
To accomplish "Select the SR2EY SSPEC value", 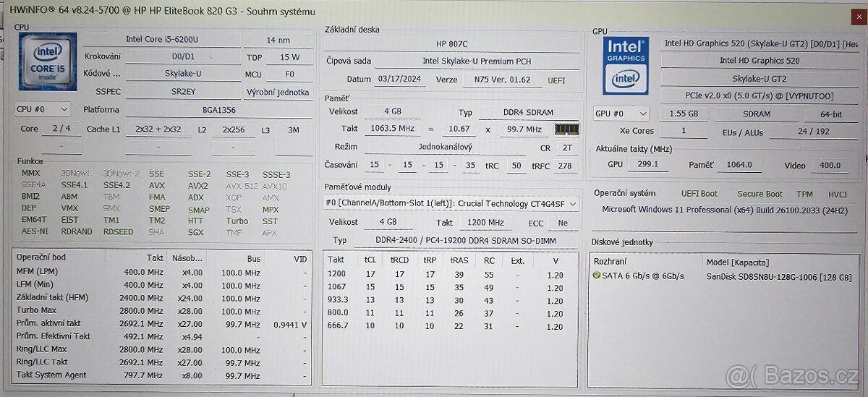I will click(x=183, y=92).
